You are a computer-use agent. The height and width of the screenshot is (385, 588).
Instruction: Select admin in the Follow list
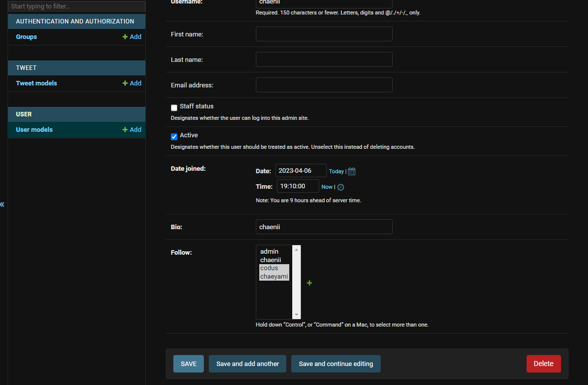tap(274, 252)
